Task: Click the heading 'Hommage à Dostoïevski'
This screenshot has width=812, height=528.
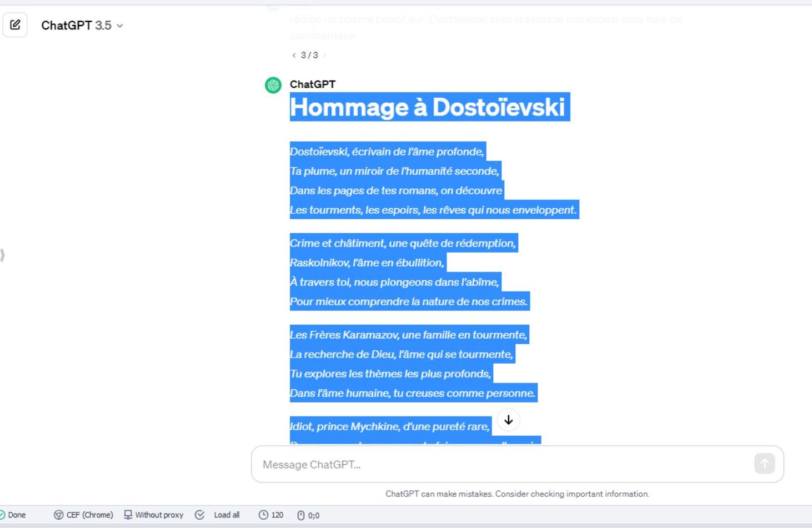Action: point(428,107)
